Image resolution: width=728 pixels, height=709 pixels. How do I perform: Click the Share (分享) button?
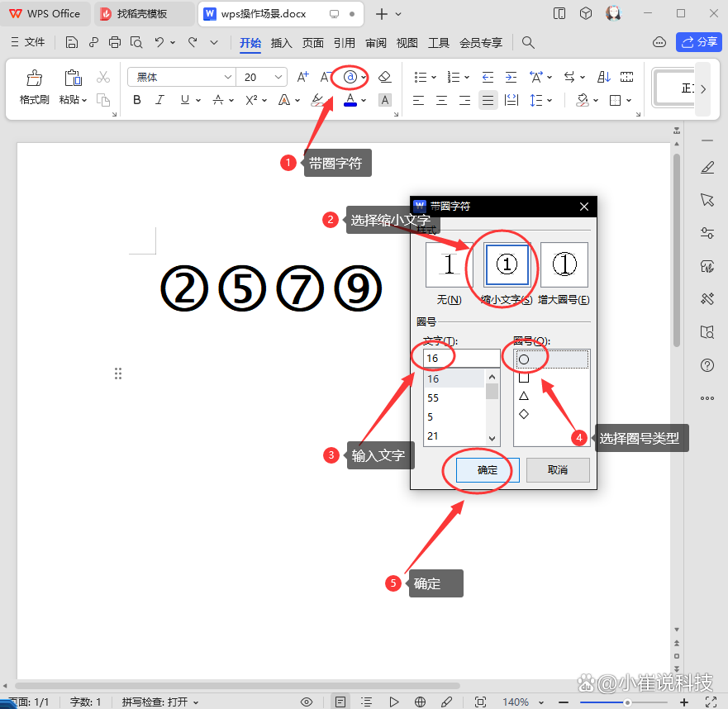[x=699, y=42]
